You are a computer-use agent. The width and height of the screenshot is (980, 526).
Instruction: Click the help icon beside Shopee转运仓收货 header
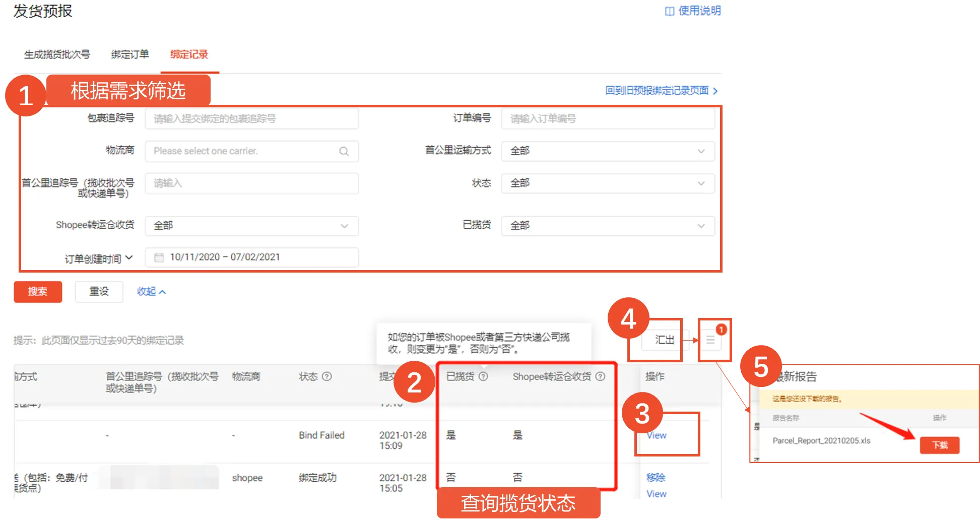pos(600,376)
